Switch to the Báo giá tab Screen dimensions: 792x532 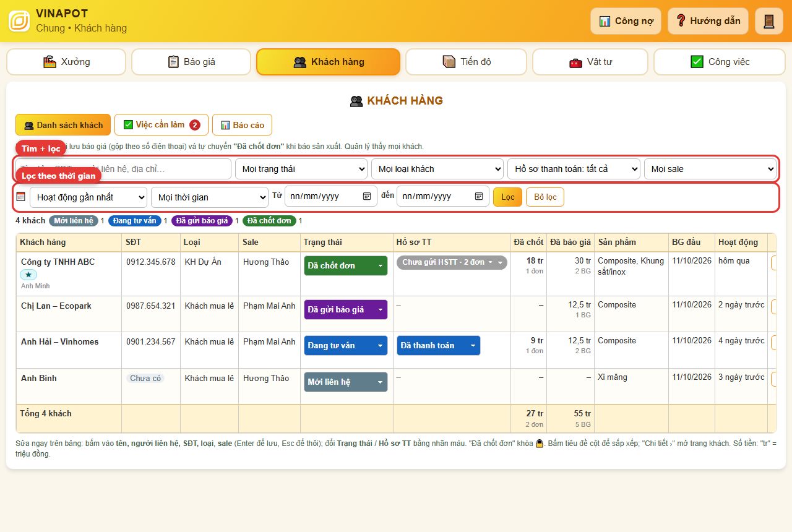tap(191, 62)
